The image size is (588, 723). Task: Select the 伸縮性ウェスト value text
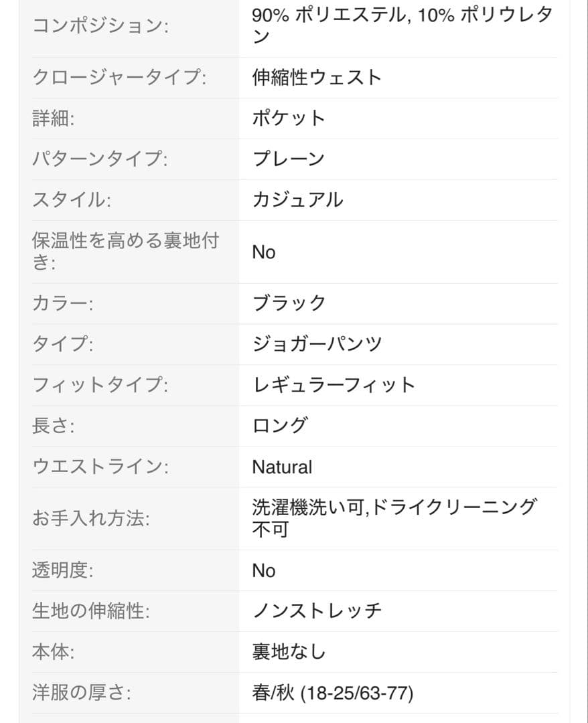point(317,78)
